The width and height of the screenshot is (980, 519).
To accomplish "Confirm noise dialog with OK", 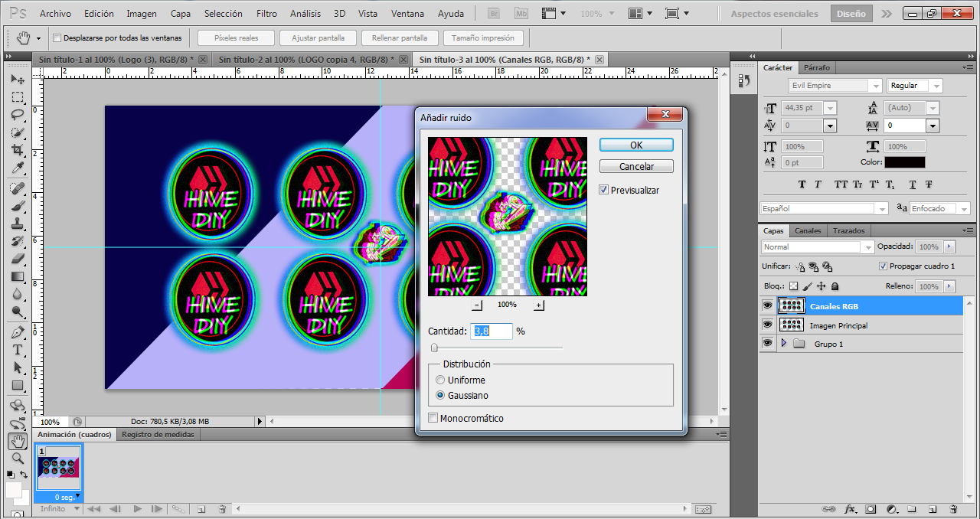I will coord(636,145).
